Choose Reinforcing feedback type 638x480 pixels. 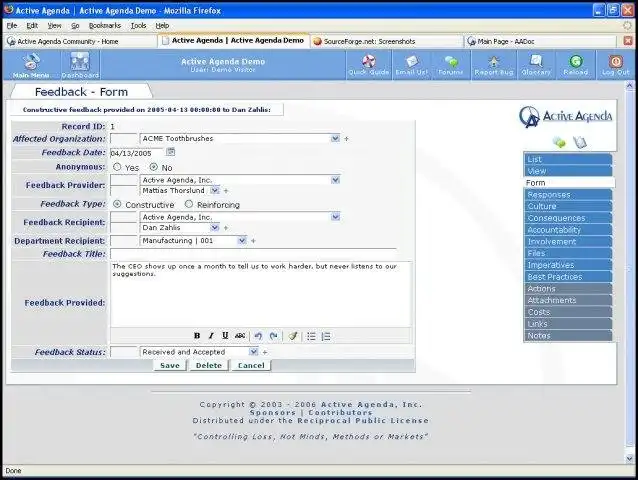tap(189, 204)
